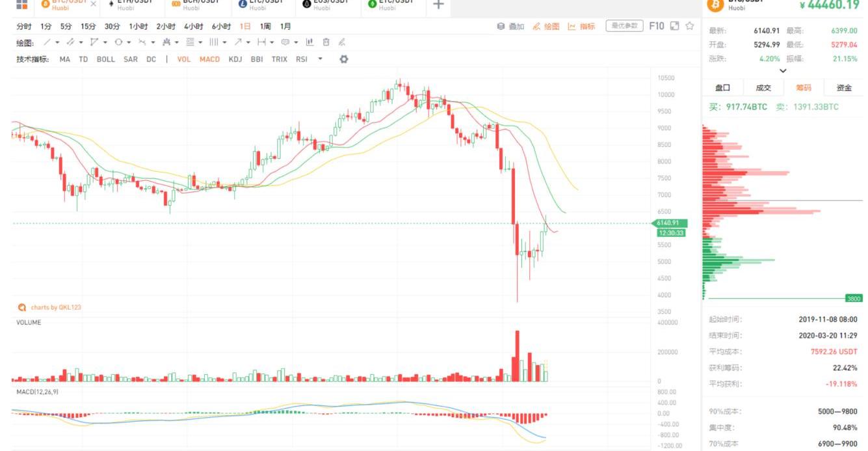
Task: Click the 3800 price marker on chip distribution
Action: tap(853, 298)
